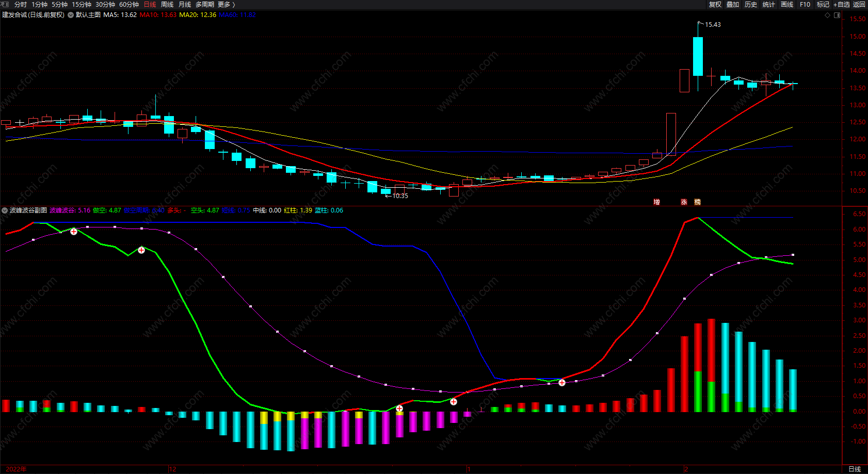The height and width of the screenshot is (474, 868).
Task: Click the 日线 label at bottom-right corner
Action: click(855, 469)
